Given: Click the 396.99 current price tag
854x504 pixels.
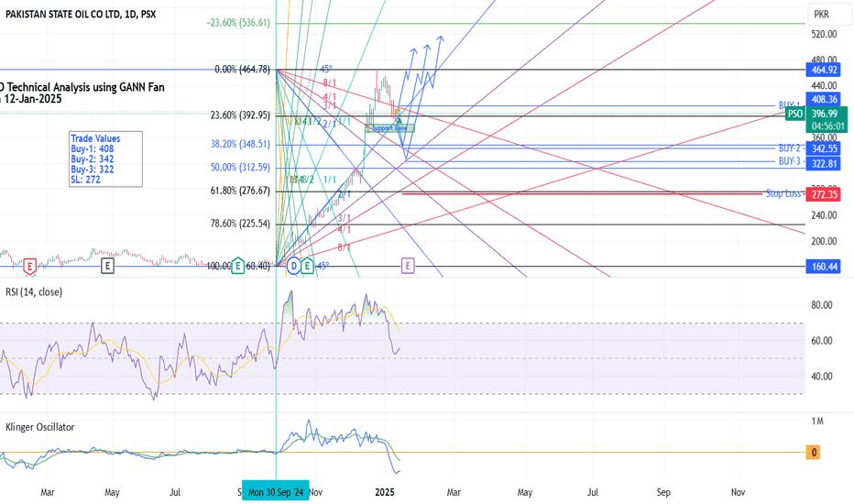Looking at the screenshot, I should 826,114.
